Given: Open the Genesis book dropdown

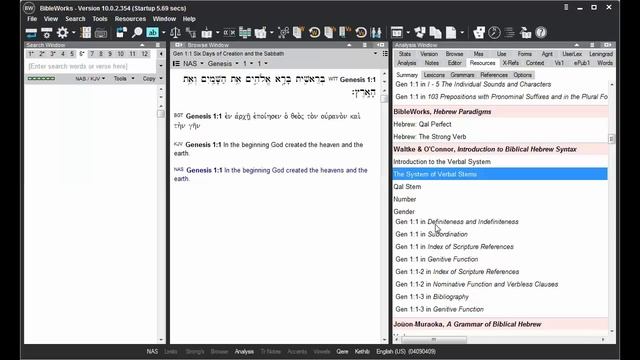Looking at the screenshot, I should point(223,64).
